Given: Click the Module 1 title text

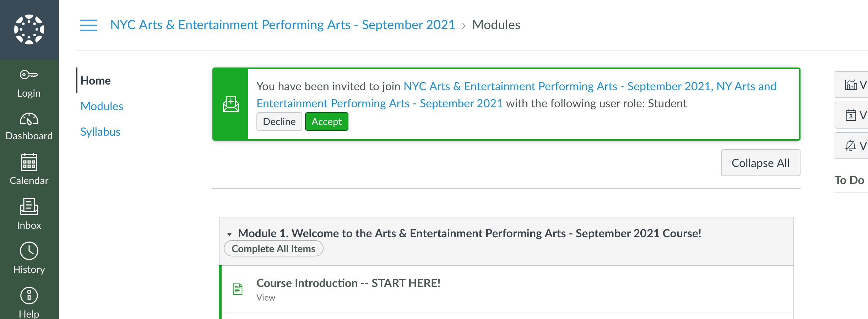Looking at the screenshot, I should coord(470,233).
